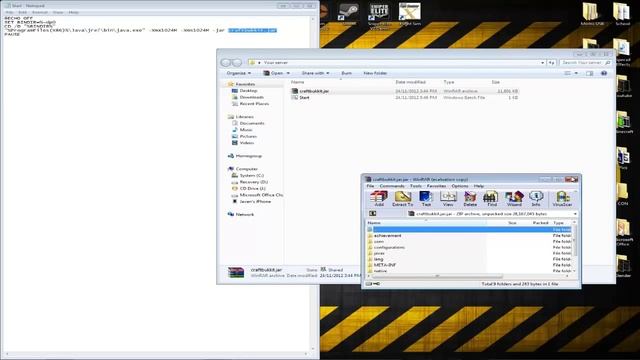
Task: Open Documents library in Explorer sidebar
Action: click(x=252, y=123)
